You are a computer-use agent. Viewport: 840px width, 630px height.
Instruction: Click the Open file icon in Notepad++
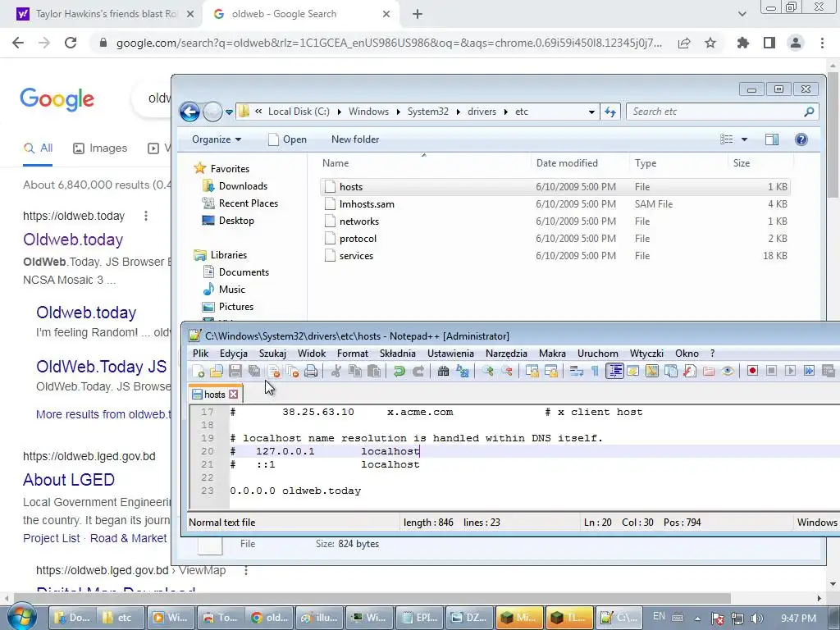(216, 371)
